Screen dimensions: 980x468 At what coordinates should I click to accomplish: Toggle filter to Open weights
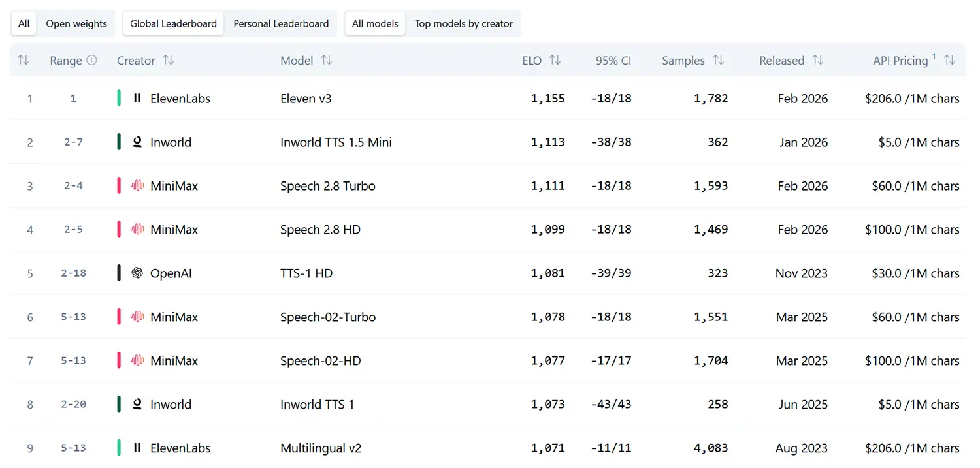pyautogui.click(x=76, y=23)
